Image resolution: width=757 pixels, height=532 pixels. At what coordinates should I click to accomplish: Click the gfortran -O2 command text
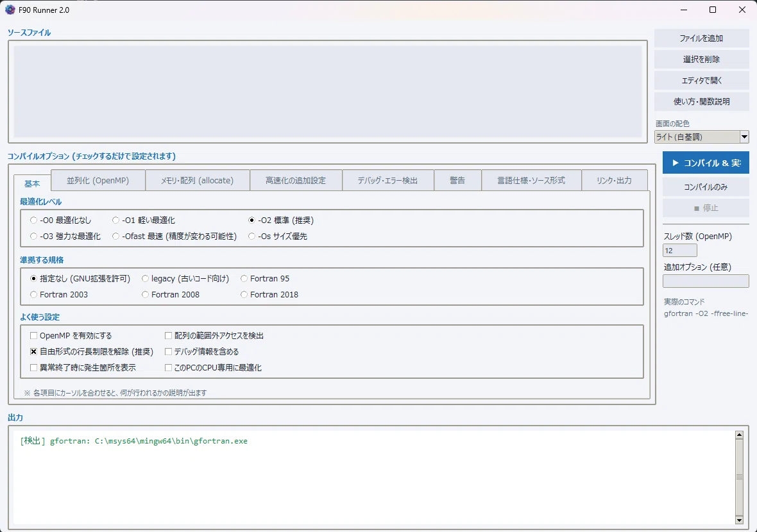pos(706,313)
